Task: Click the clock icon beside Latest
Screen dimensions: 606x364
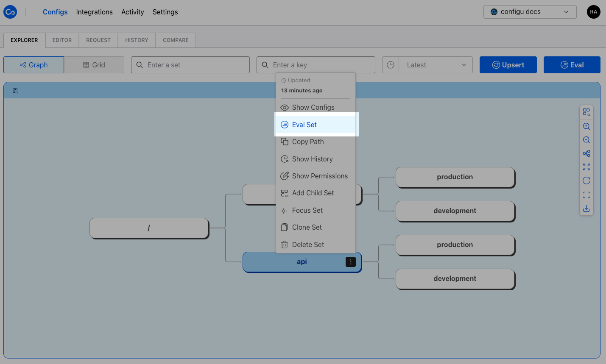Action: click(x=391, y=65)
